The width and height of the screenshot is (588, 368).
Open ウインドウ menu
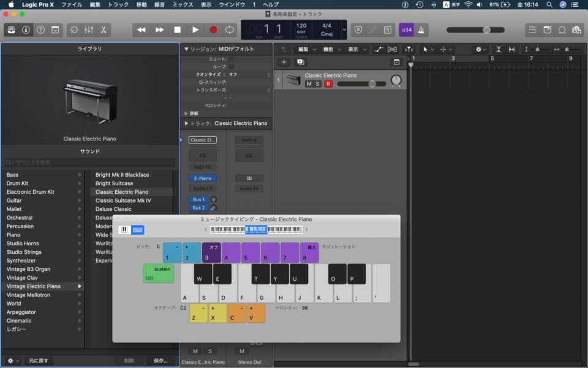[x=232, y=4]
